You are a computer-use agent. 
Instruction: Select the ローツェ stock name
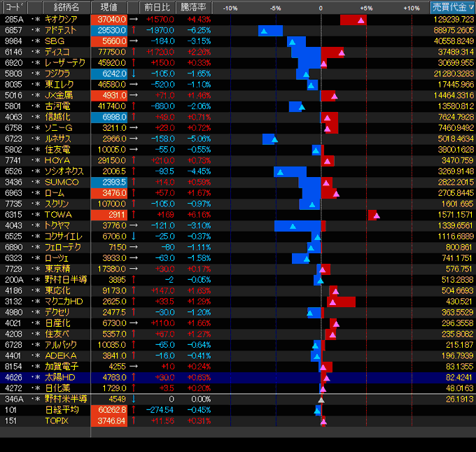tap(57, 258)
